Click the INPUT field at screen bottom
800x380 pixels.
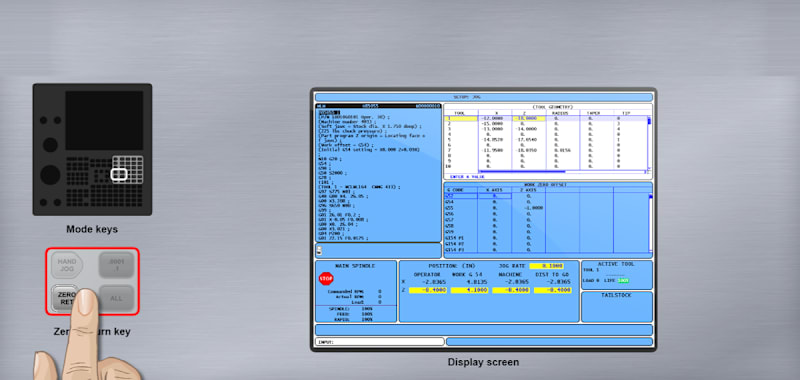(x=380, y=342)
